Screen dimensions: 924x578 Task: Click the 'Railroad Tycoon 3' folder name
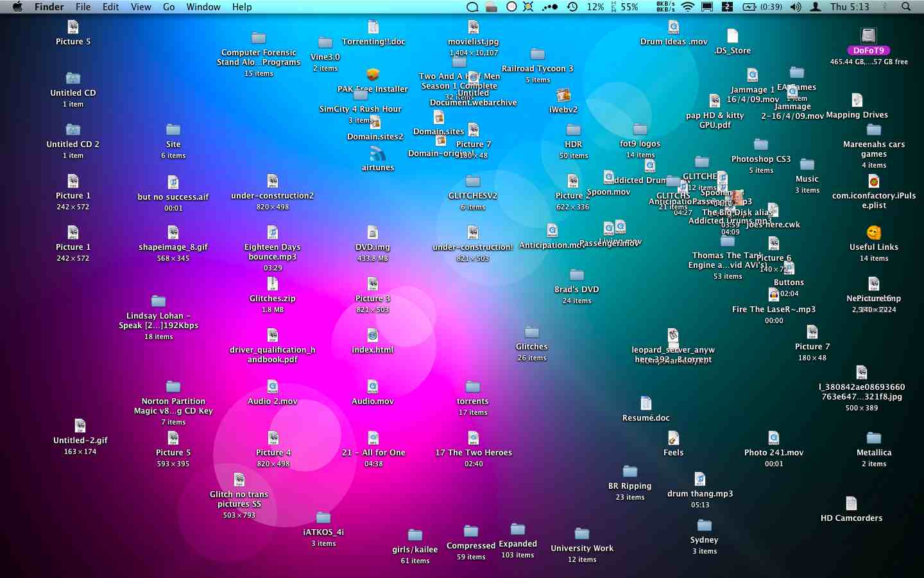pyautogui.click(x=538, y=69)
